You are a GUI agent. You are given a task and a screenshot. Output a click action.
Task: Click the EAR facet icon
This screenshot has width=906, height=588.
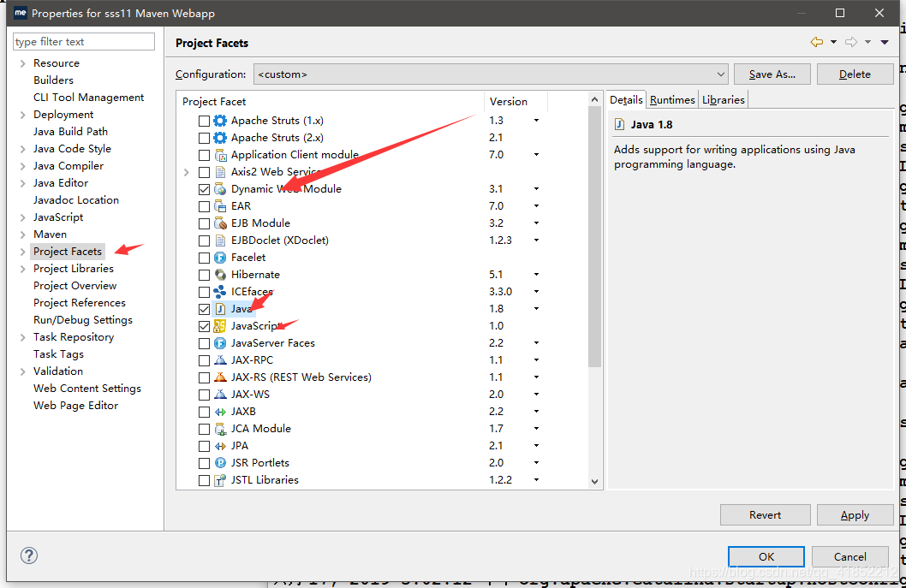coord(220,206)
